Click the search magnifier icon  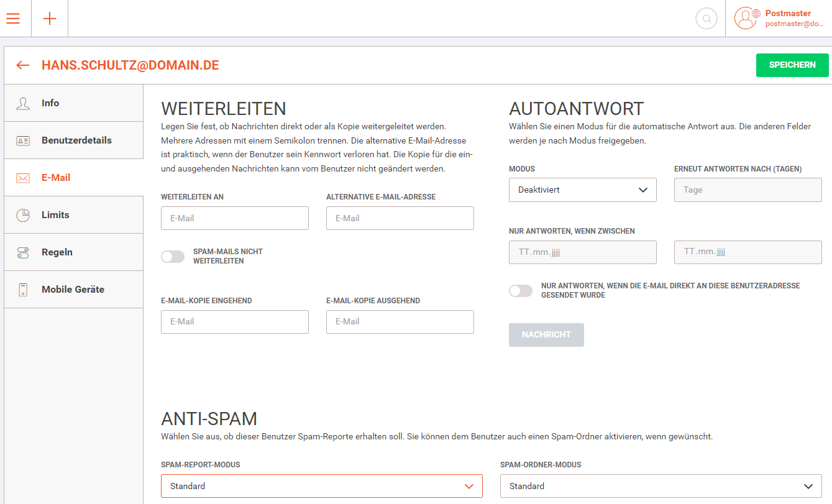point(706,19)
